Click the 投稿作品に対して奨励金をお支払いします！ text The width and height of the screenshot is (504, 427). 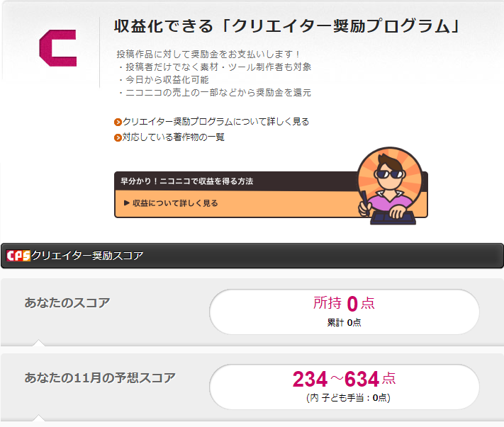click(x=209, y=55)
